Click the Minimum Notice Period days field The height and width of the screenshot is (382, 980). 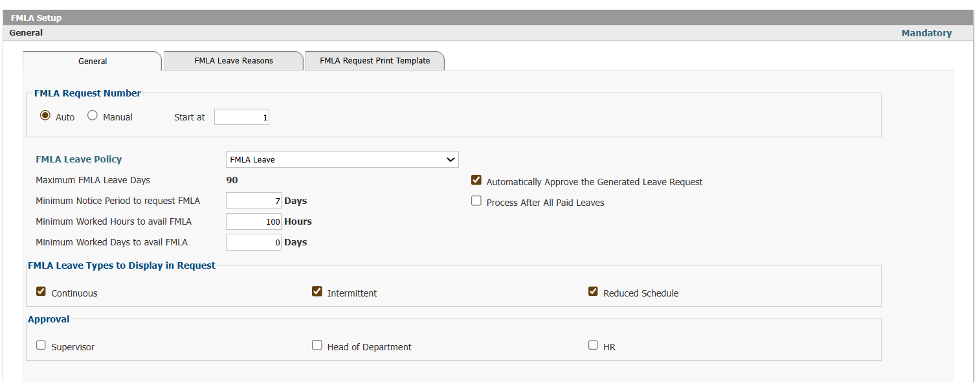[x=254, y=201]
